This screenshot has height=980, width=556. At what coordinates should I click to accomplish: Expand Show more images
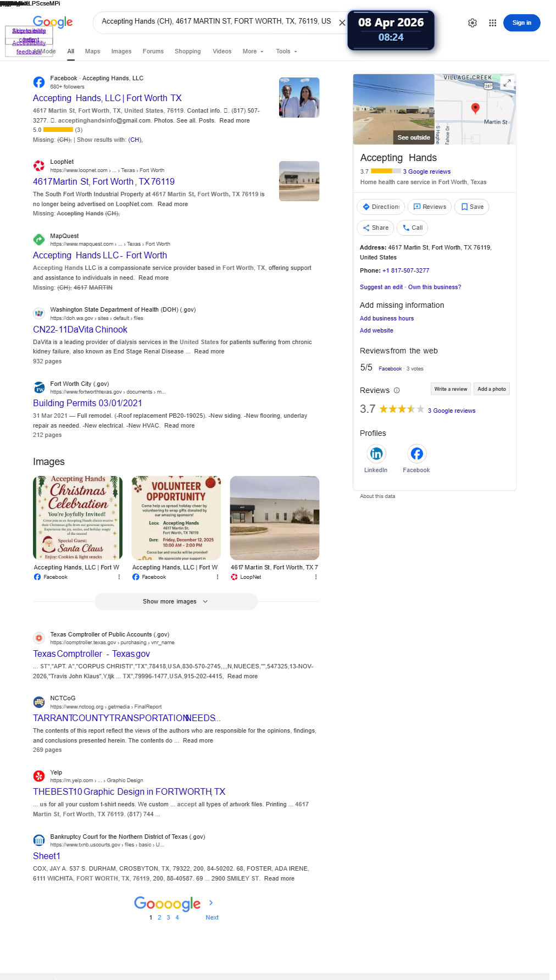coord(176,601)
